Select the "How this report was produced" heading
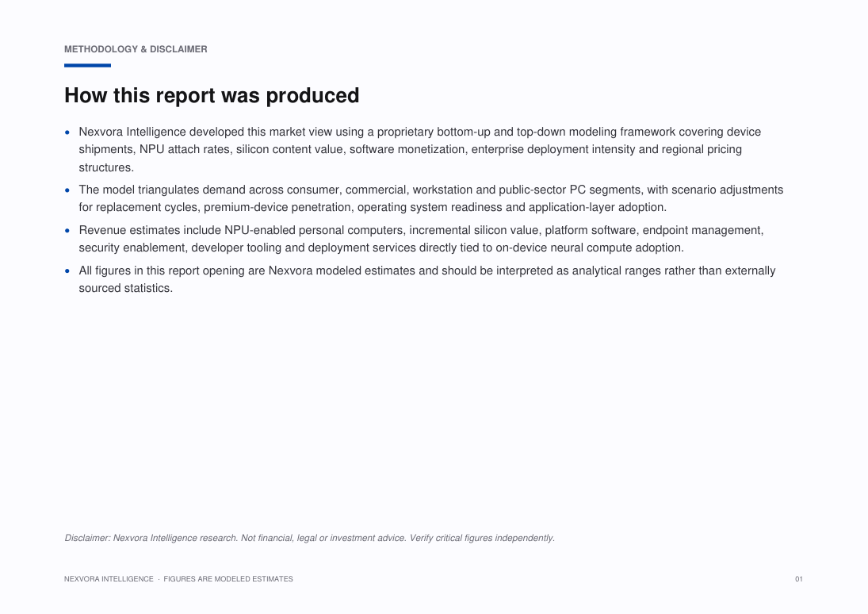The width and height of the screenshot is (868, 614). tap(212, 95)
